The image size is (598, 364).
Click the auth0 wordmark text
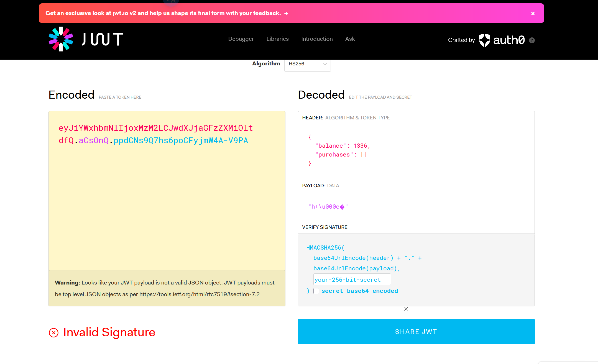509,40
